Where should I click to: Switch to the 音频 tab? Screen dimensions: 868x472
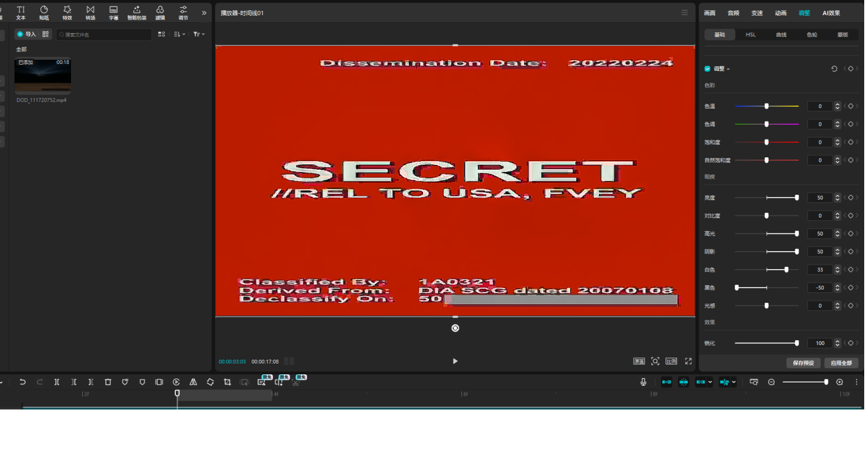[733, 13]
